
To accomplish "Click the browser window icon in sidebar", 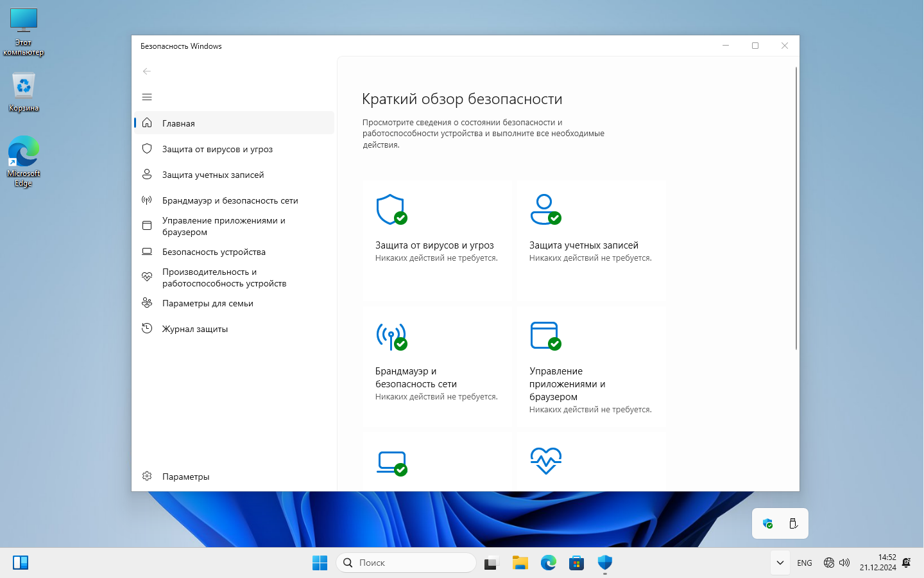I will click(x=147, y=225).
